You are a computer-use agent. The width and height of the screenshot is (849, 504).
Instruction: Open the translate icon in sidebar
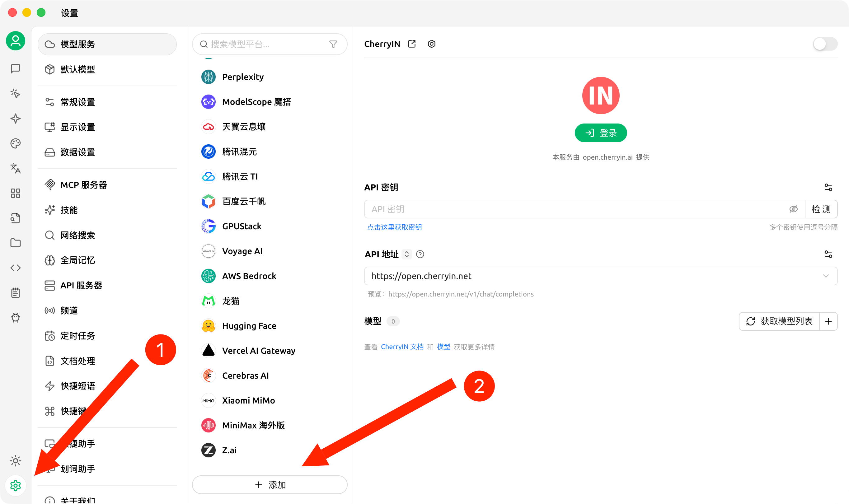pyautogui.click(x=16, y=168)
